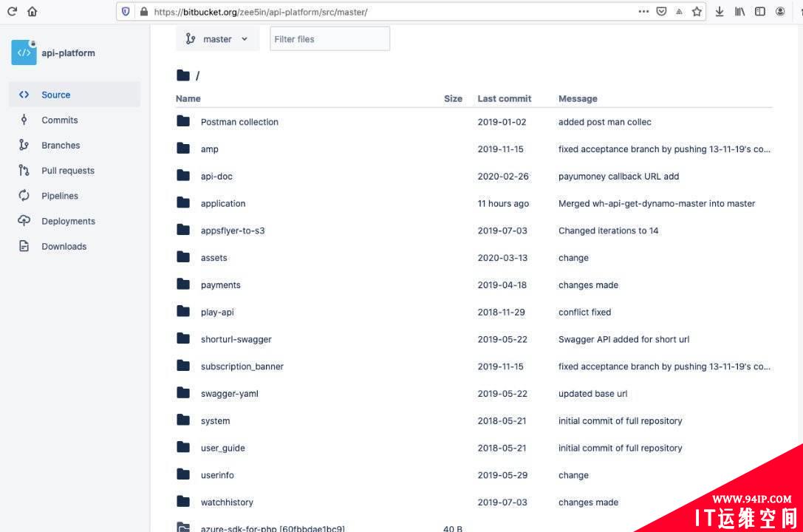Image resolution: width=803 pixels, height=532 pixels.
Task: Open the Firefox account avatar icon
Action: pyautogui.click(x=780, y=11)
